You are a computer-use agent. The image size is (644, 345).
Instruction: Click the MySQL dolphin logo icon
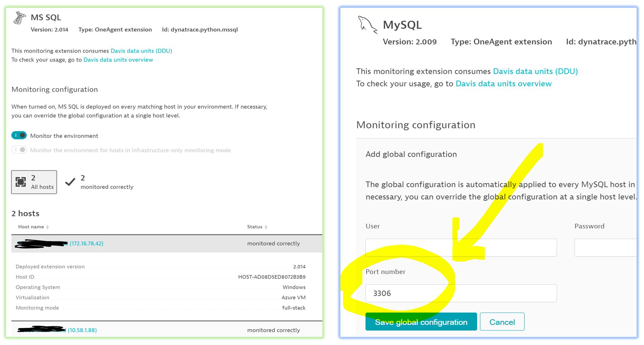click(x=367, y=25)
